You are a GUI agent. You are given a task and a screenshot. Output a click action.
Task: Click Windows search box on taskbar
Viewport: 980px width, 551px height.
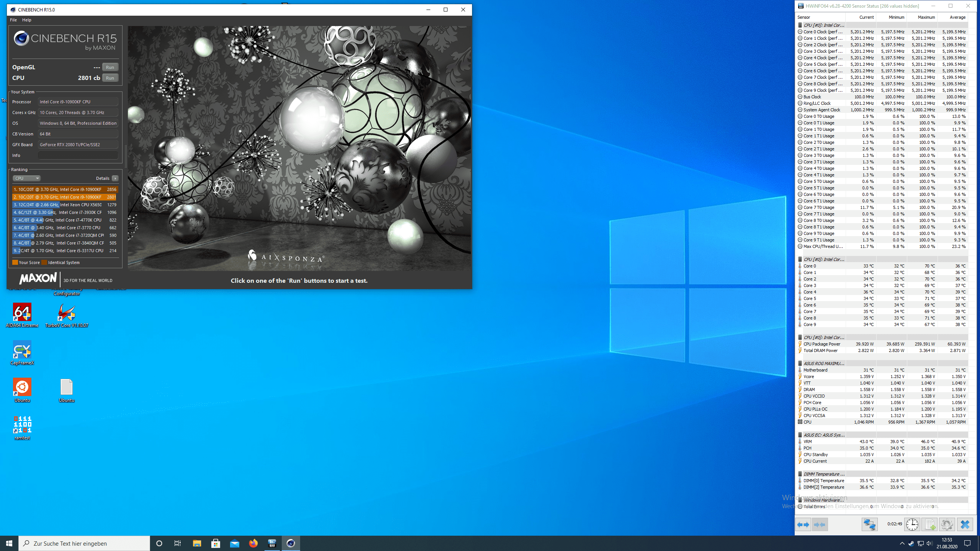[84, 543]
